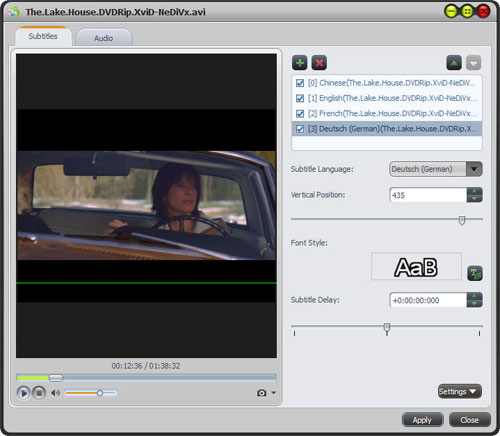Screen dimensions: 500x436
Task: Click the AaB font style preview
Action: coord(416,267)
